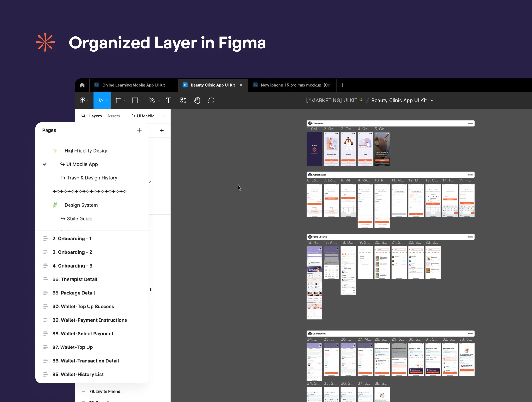The width and height of the screenshot is (532, 402).
Task: Collapse the UI Mobile page selector
Action: (x=163, y=116)
